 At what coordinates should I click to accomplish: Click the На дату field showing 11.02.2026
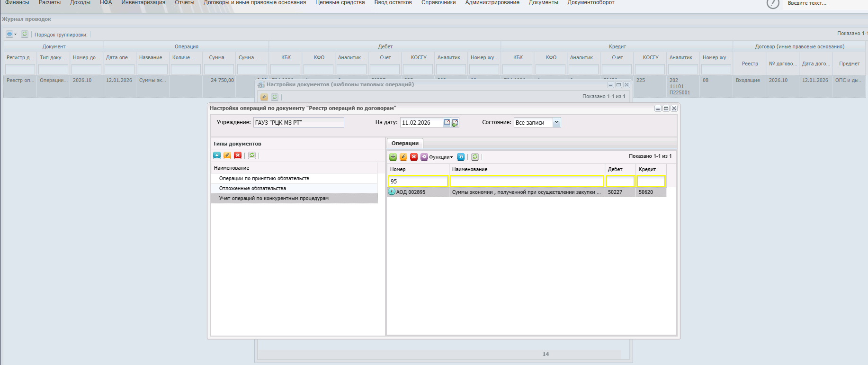click(x=421, y=122)
